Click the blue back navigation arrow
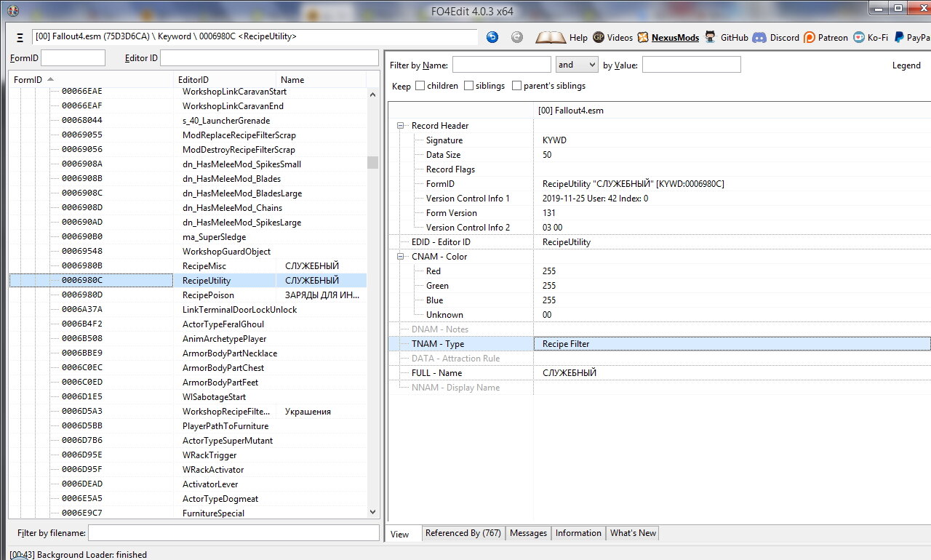The image size is (931, 560). click(492, 37)
